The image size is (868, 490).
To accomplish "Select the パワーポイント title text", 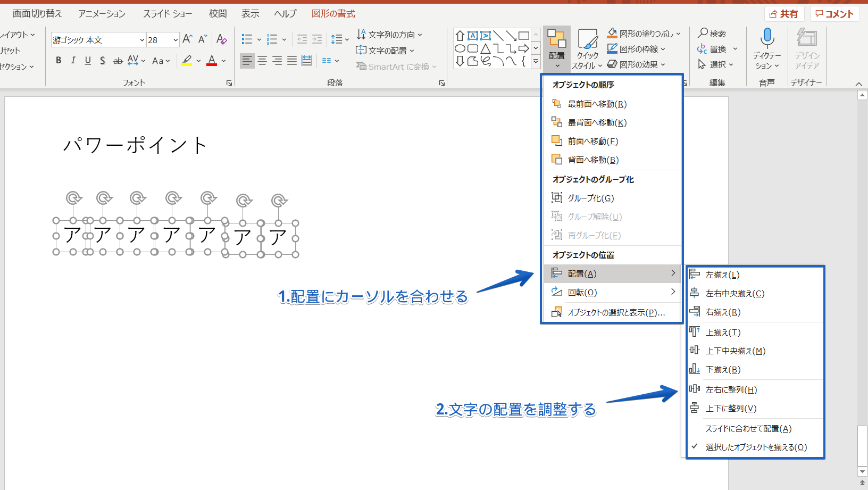I will [x=135, y=145].
